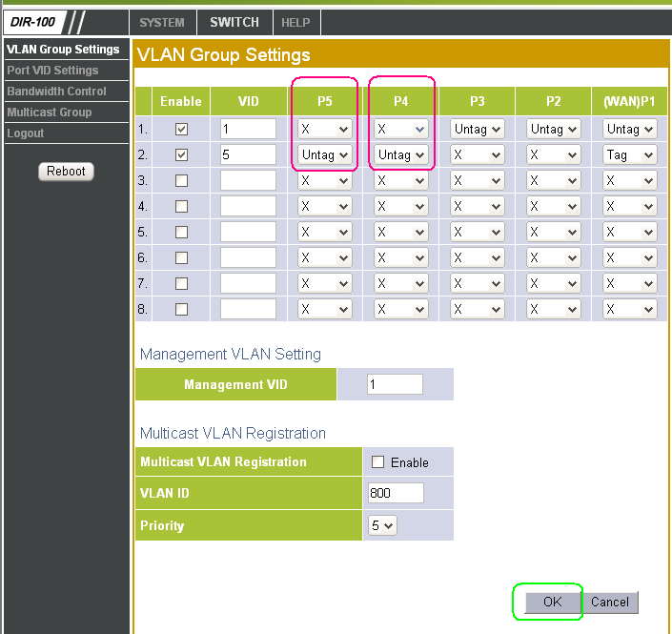Open P5 dropdown for group 3
Image resolution: width=672 pixels, height=634 pixels.
point(324,180)
